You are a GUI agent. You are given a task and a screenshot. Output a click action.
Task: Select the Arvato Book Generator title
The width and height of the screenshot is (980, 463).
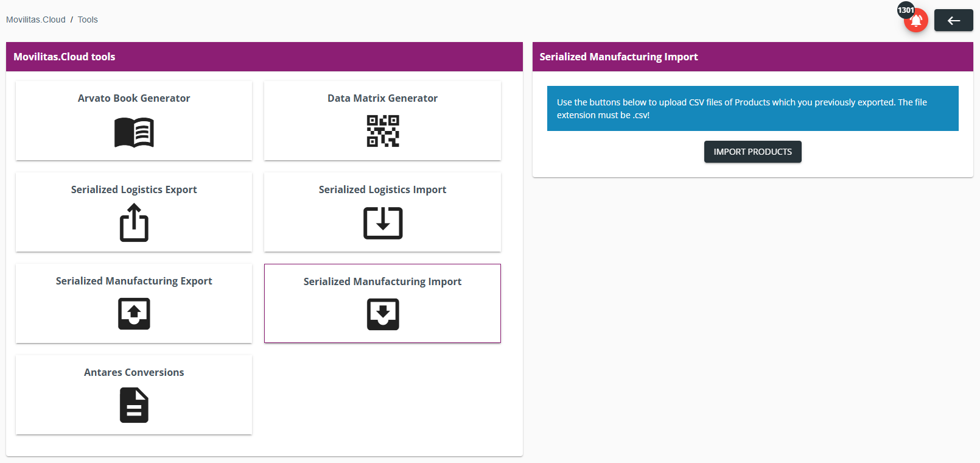[x=134, y=98]
